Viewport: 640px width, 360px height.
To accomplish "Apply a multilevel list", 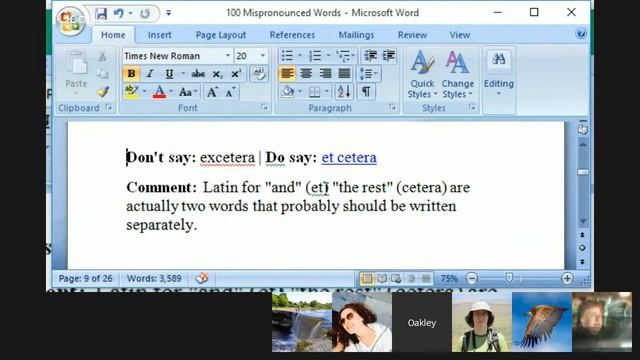I will click(344, 56).
